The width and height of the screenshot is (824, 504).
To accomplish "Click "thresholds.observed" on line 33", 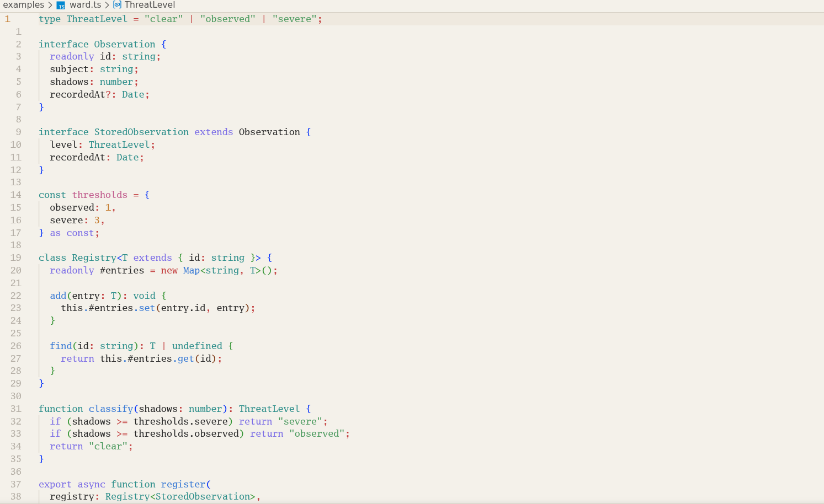I will (186, 433).
